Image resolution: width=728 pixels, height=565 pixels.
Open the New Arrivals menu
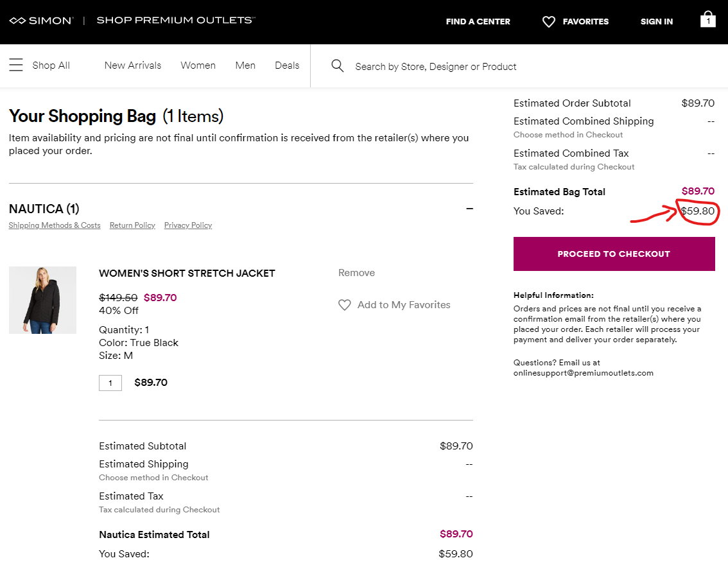tap(133, 65)
